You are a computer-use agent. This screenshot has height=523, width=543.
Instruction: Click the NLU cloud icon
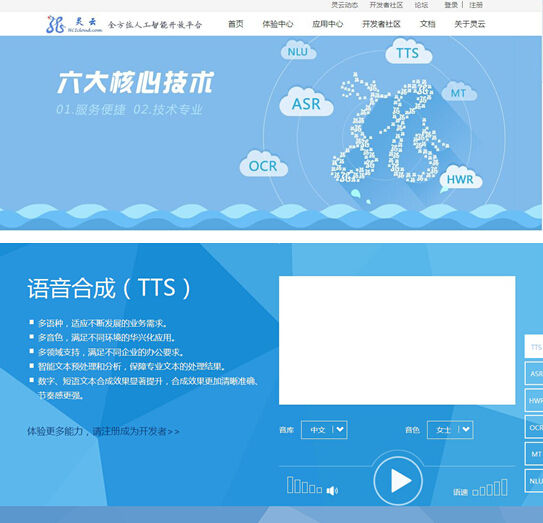298,51
